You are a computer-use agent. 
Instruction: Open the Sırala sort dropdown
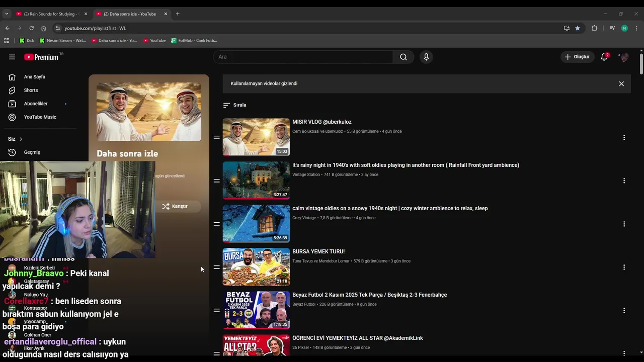coord(235,105)
